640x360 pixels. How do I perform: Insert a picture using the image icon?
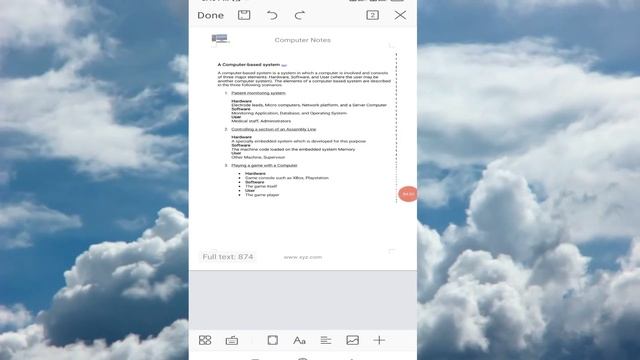point(352,340)
